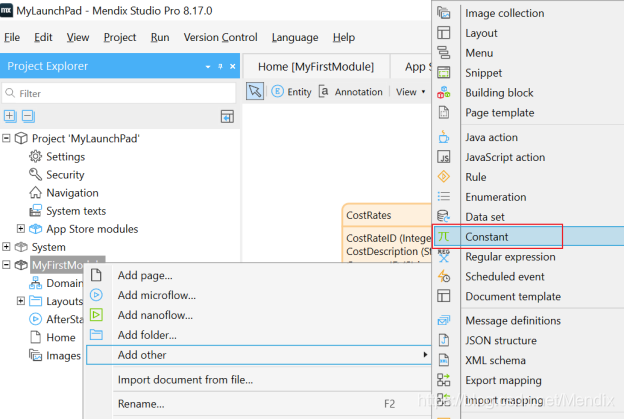Image resolution: width=624 pixels, height=419 pixels.
Task: Click the Image collection icon in submenu
Action: 444,13
